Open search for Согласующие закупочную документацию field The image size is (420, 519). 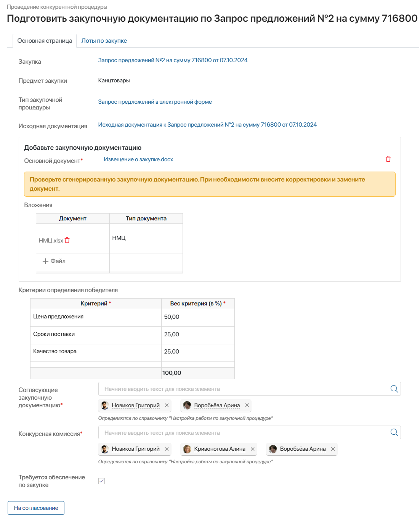click(x=393, y=389)
